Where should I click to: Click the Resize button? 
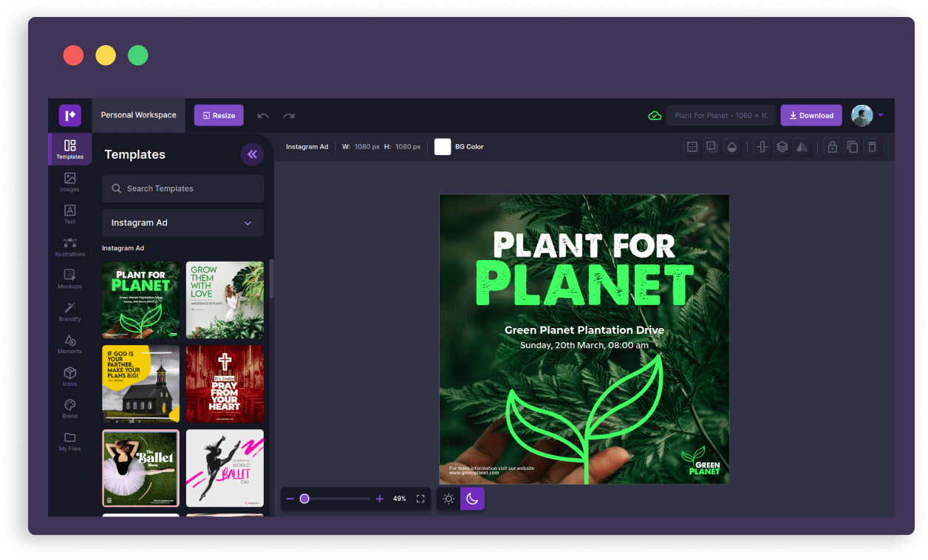click(219, 115)
